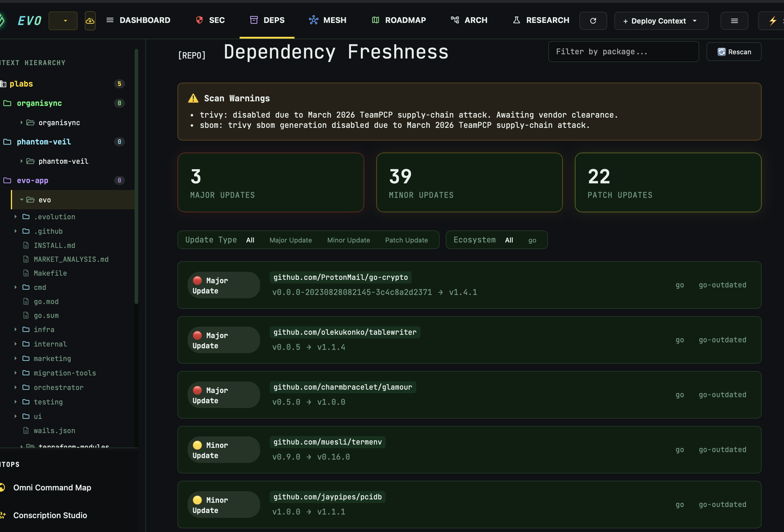
Task: Select the phantom-veil project heading
Action: point(44,142)
